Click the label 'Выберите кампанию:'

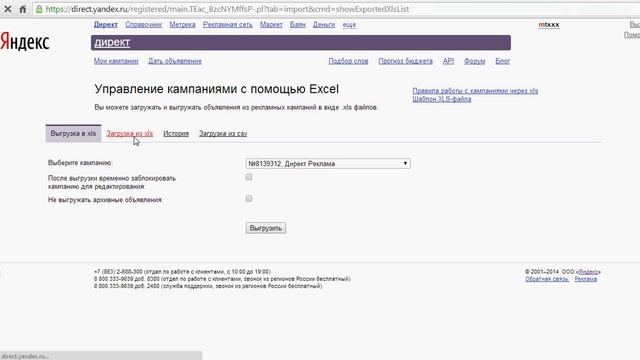click(80, 162)
